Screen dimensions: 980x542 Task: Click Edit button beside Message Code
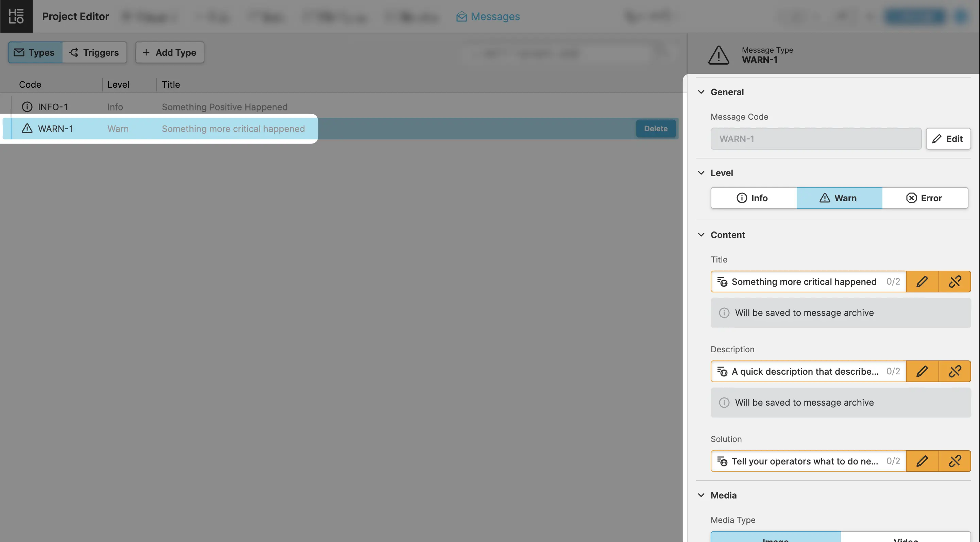(x=948, y=139)
